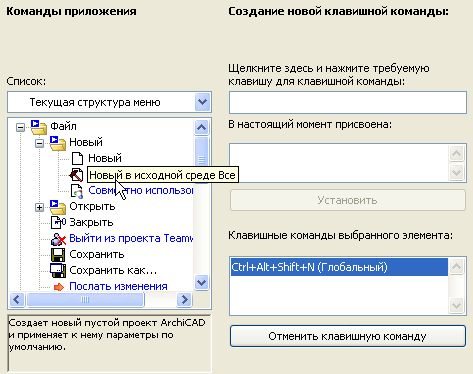Click the blank page icon beside Новый command

77,158
